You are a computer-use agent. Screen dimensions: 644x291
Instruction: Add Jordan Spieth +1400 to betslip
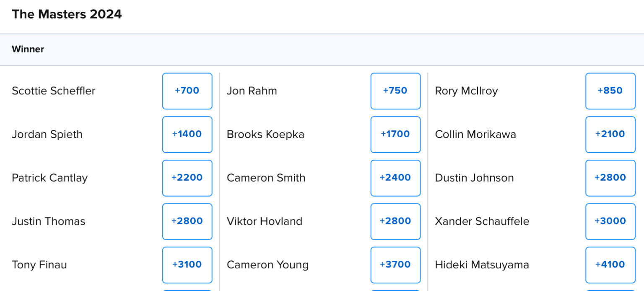coord(187,135)
